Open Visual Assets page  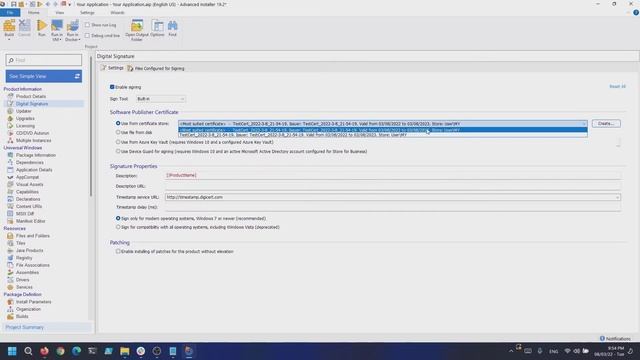(29, 184)
